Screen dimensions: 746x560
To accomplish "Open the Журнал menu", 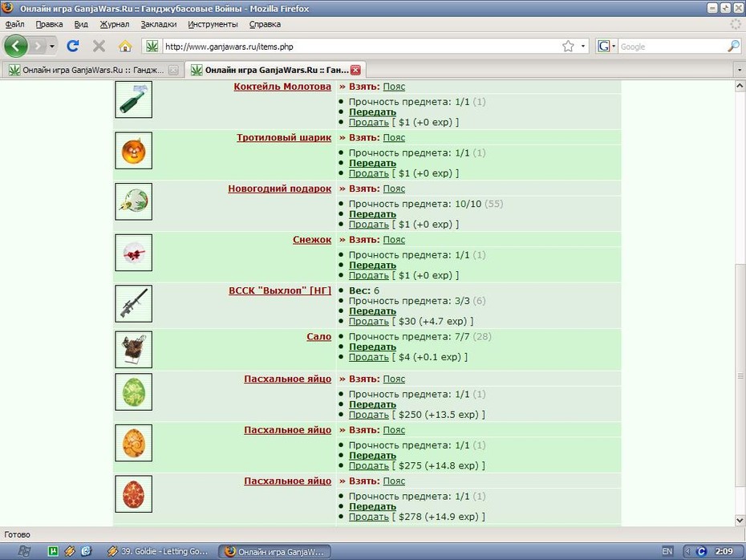I will tap(114, 24).
